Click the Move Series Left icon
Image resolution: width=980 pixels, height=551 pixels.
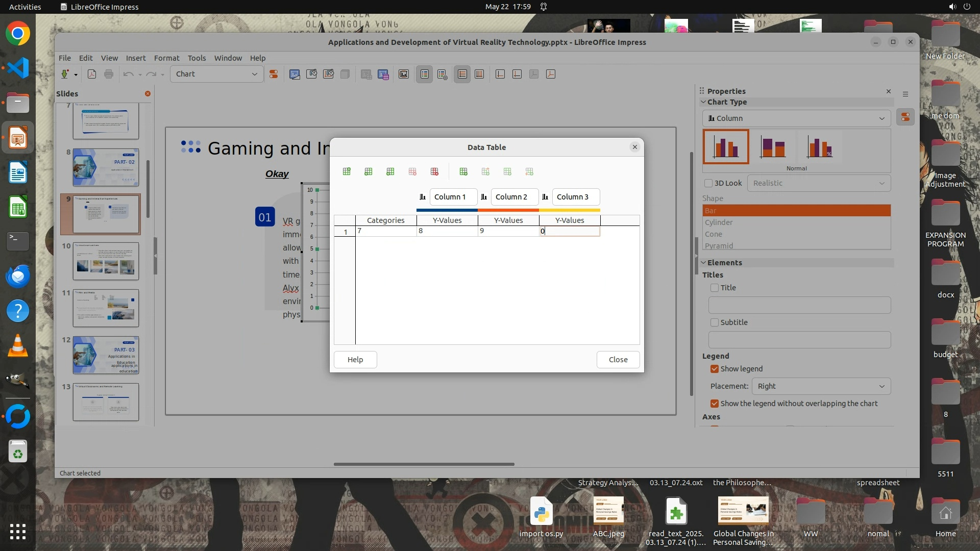(463, 171)
